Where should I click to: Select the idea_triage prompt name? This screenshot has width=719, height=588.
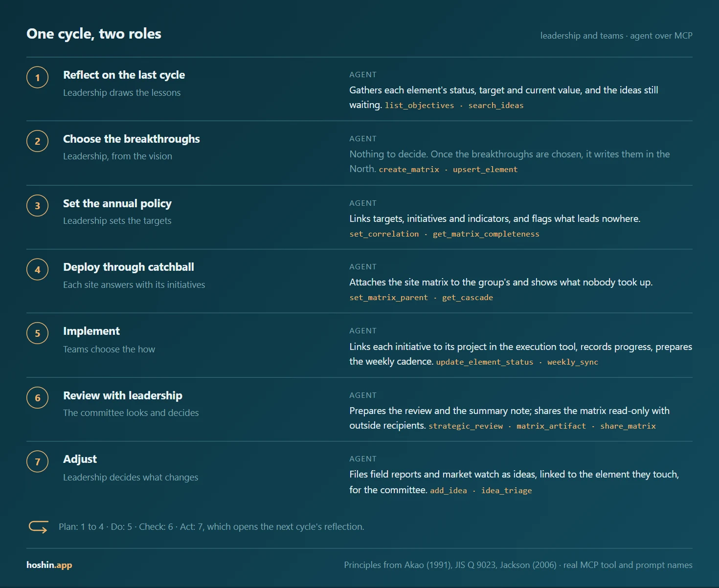coord(506,491)
